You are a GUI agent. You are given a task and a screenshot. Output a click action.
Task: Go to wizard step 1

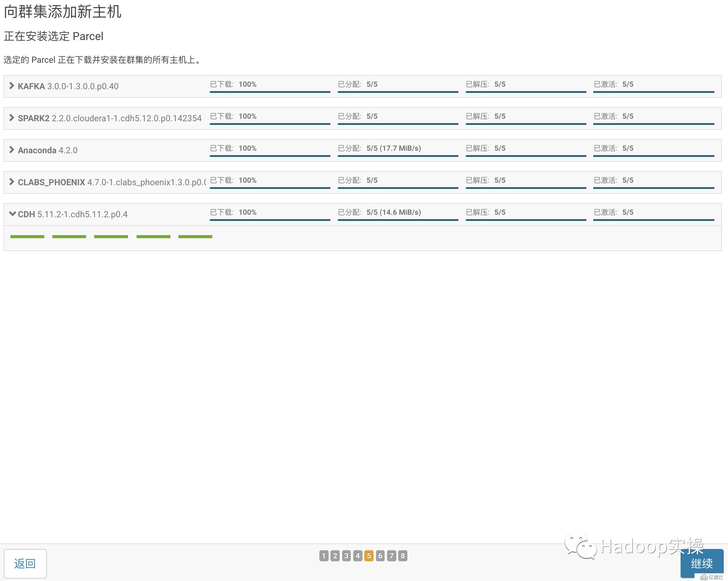pos(323,556)
